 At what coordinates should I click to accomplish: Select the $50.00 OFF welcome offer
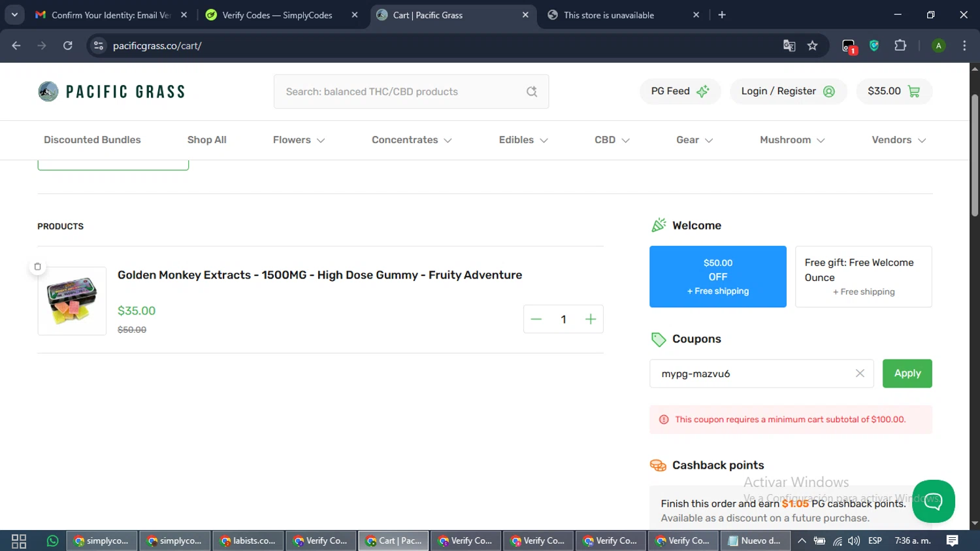(718, 276)
